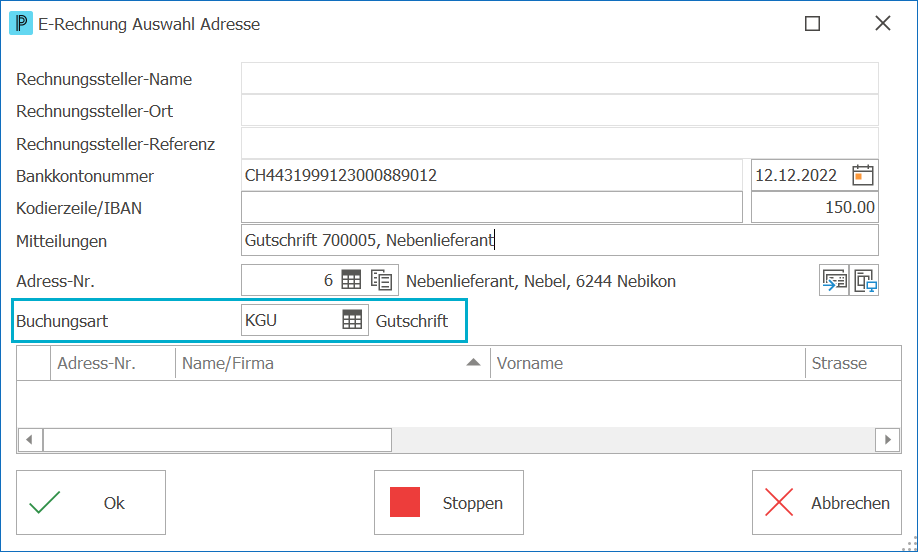Screen dimensions: 918x552
Task: Click the horizontal scrollbar right arrow
Action: click(888, 440)
